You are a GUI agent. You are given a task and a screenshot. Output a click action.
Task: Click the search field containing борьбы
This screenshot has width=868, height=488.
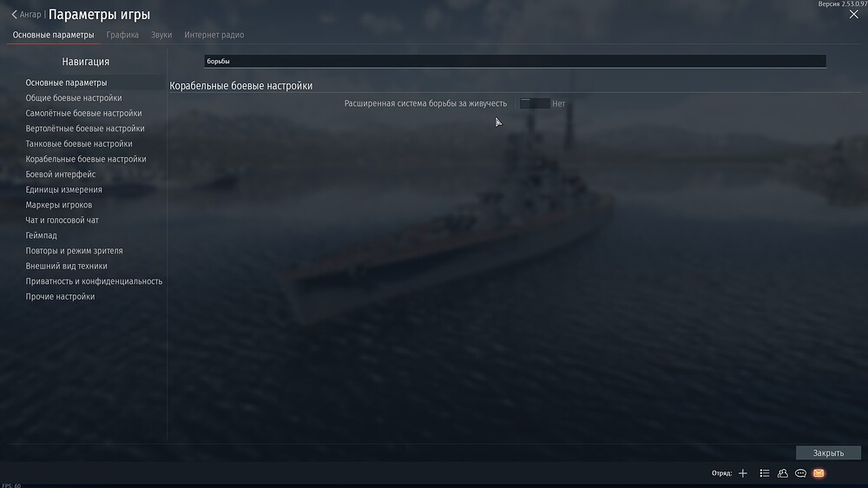(515, 61)
